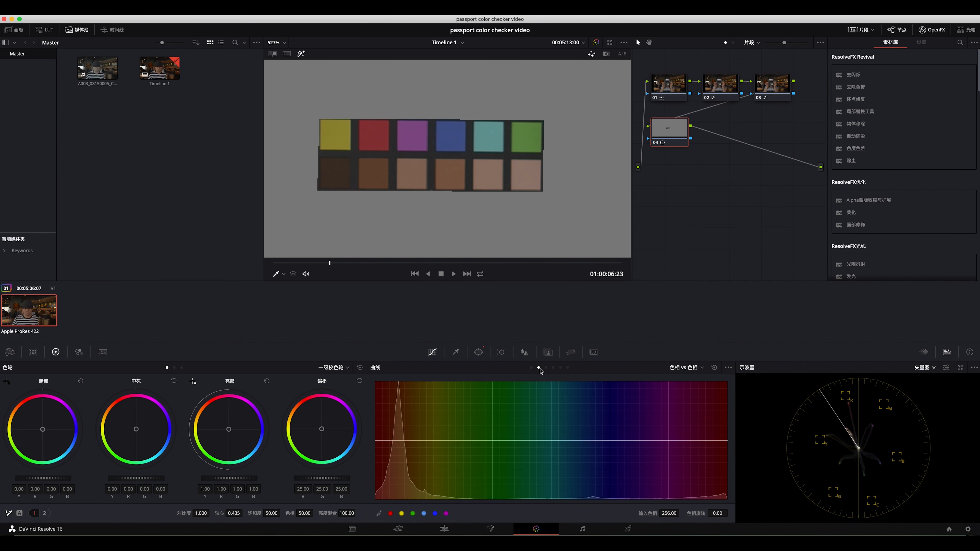Open the Blur/Sharpen palette icon

[524, 352]
